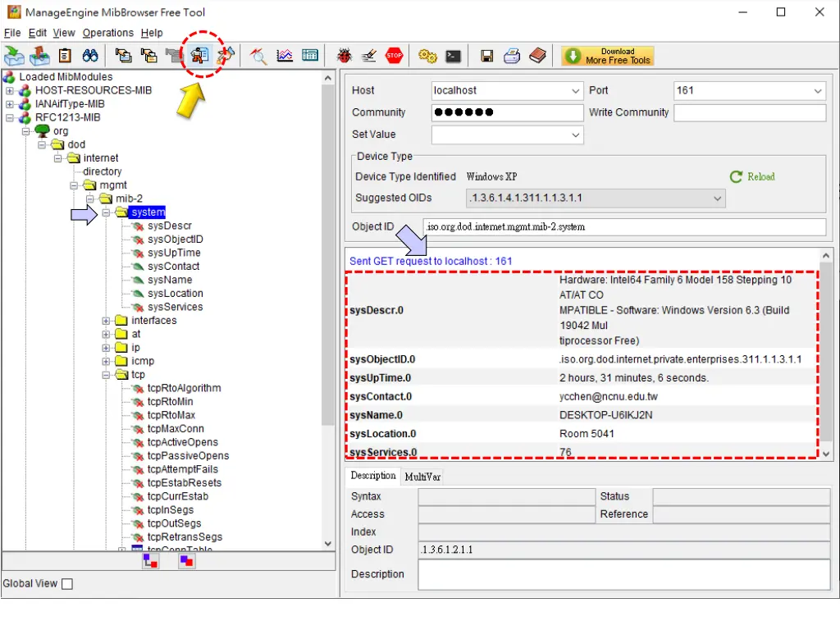
Task: Click the Reload link text
Action: 760,177
